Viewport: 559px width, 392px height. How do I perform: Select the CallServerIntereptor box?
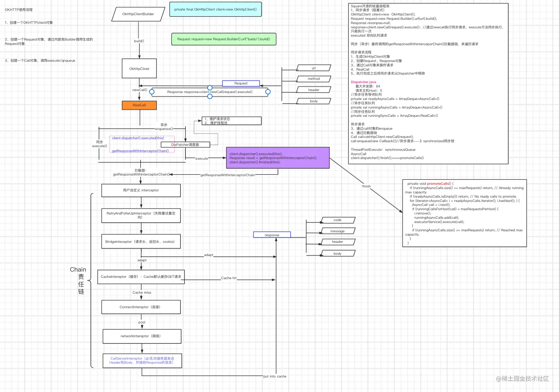pos(142,361)
